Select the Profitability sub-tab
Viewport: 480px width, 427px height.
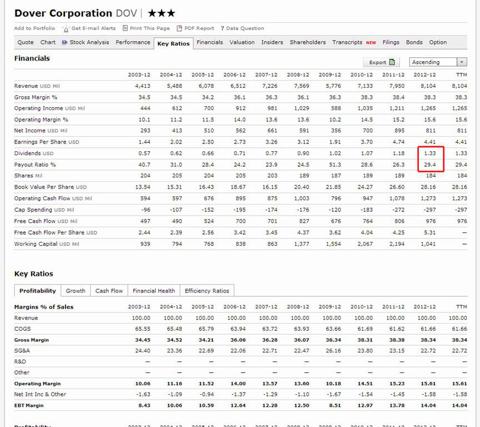37,291
